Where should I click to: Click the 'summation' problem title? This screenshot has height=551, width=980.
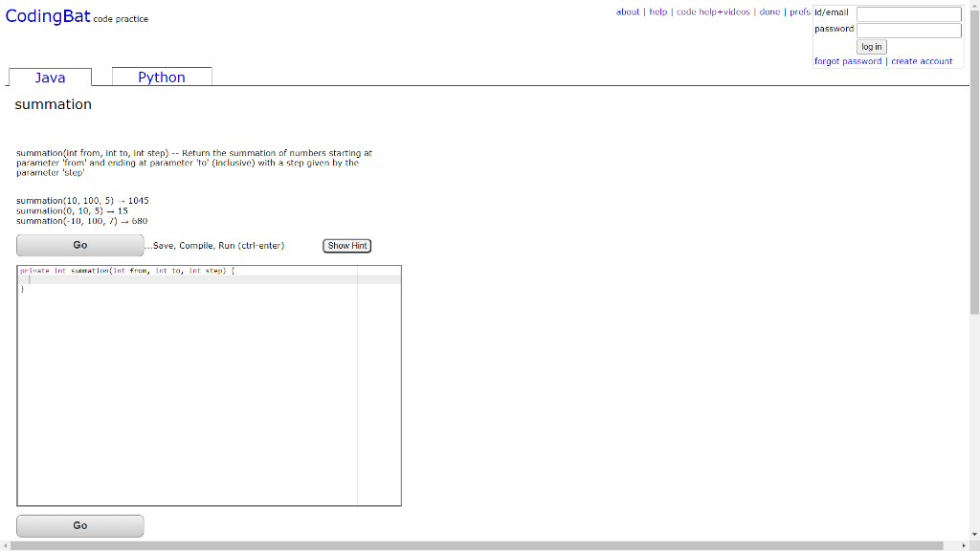pos(54,104)
